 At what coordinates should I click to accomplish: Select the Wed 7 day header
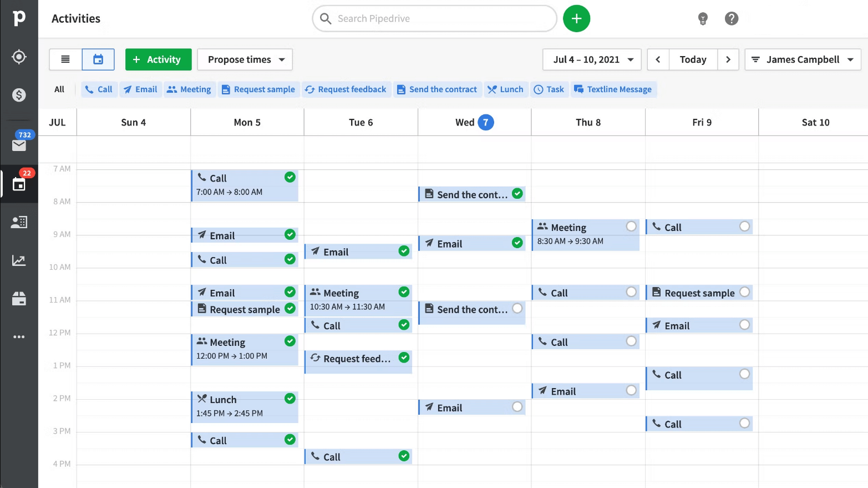474,122
